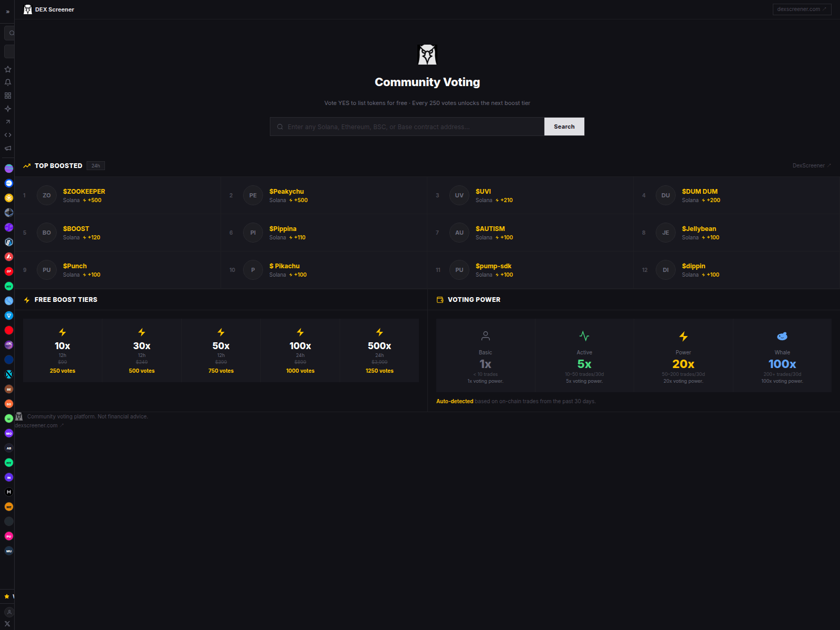Screen dimensions: 840x630
Task: Open the $DUM DUM token card
Action: point(737,195)
